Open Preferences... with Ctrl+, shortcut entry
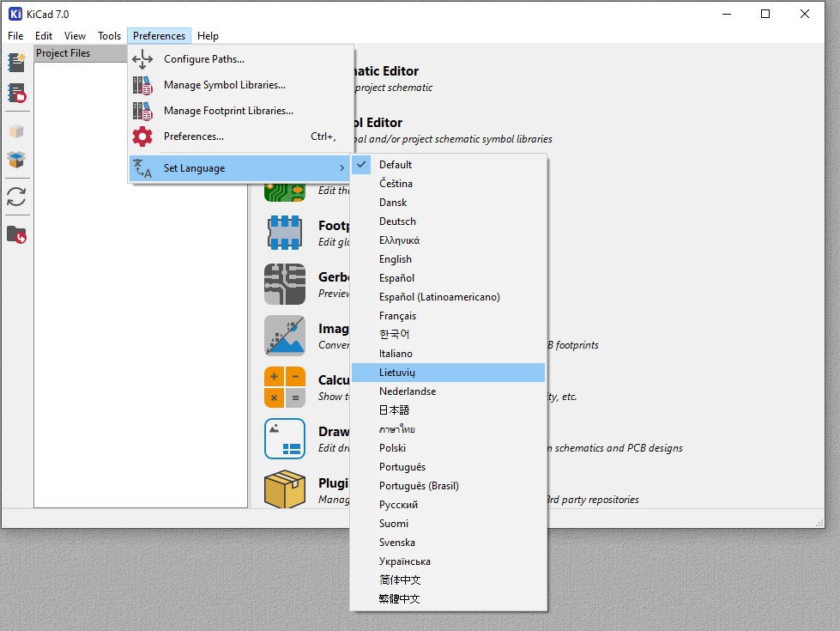 pos(241,137)
